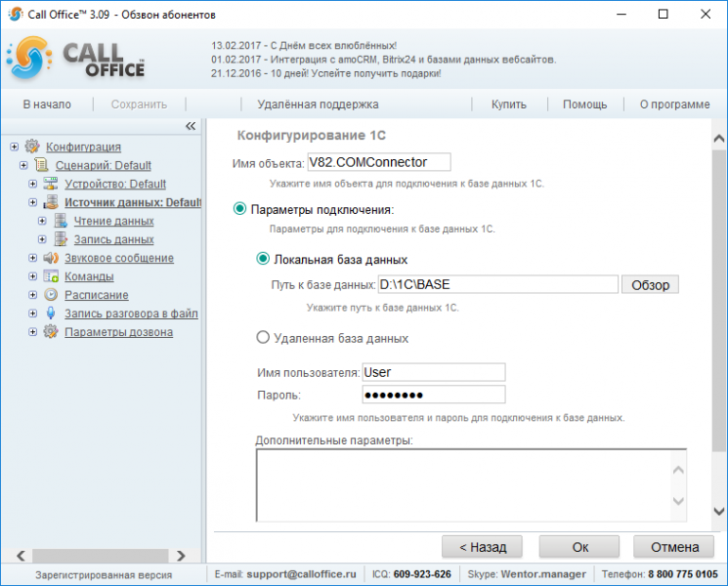Click the Обзор browse button

[x=650, y=284]
